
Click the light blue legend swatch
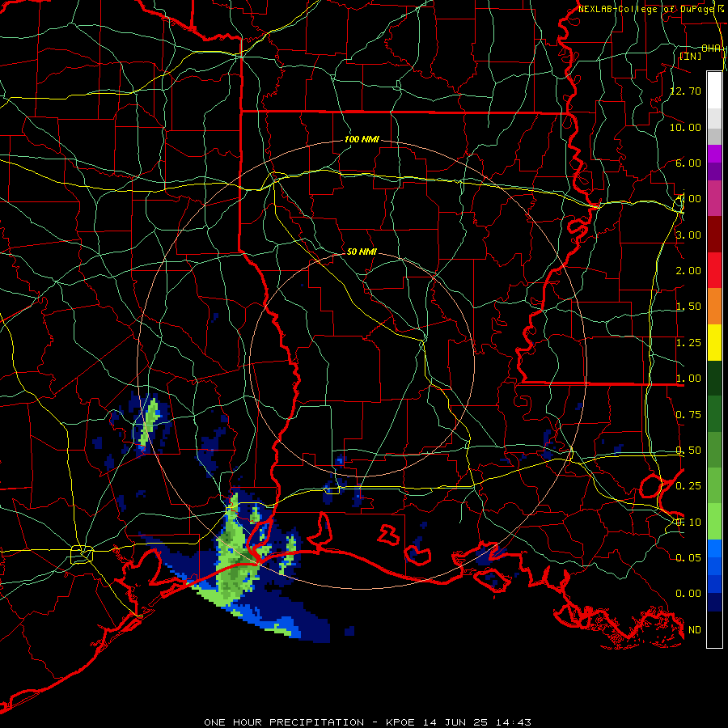click(x=714, y=548)
